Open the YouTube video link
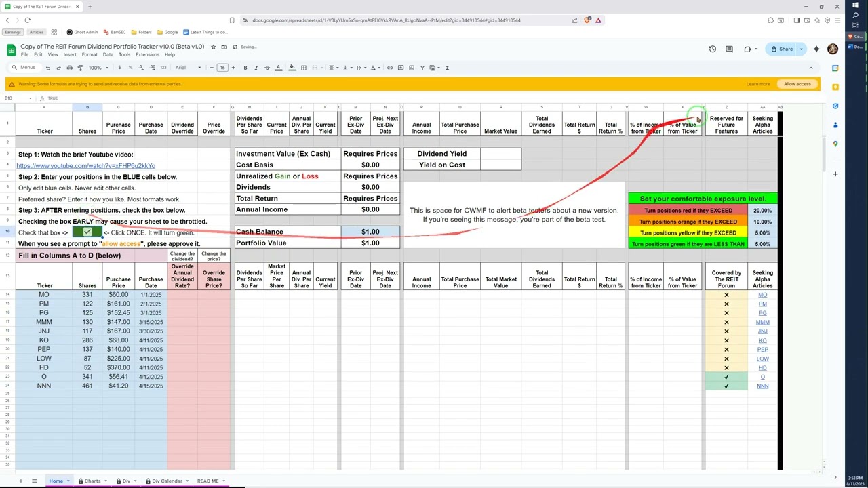The height and width of the screenshot is (488, 868). click(x=85, y=165)
